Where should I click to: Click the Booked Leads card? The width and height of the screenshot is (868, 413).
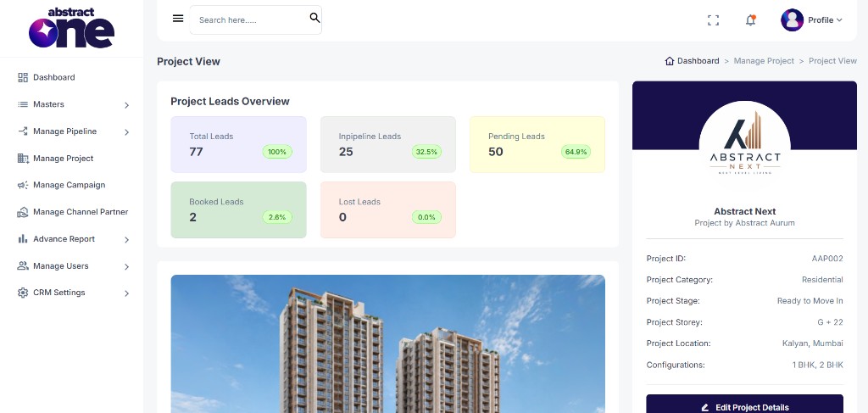tap(238, 209)
